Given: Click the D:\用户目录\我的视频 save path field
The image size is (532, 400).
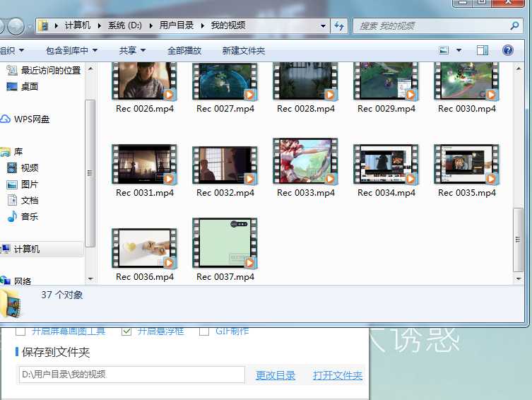Looking at the screenshot, I should click(132, 375).
